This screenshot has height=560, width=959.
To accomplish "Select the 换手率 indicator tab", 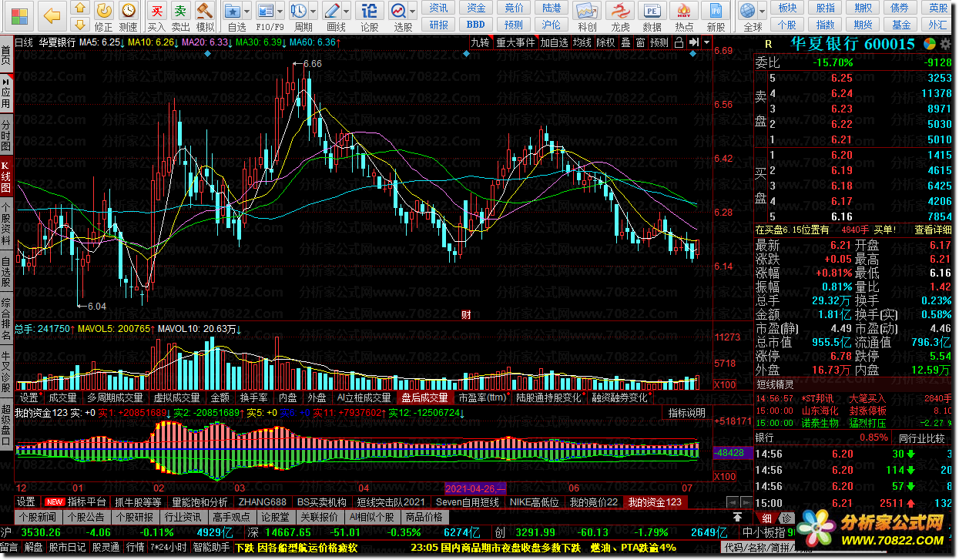I will [253, 397].
